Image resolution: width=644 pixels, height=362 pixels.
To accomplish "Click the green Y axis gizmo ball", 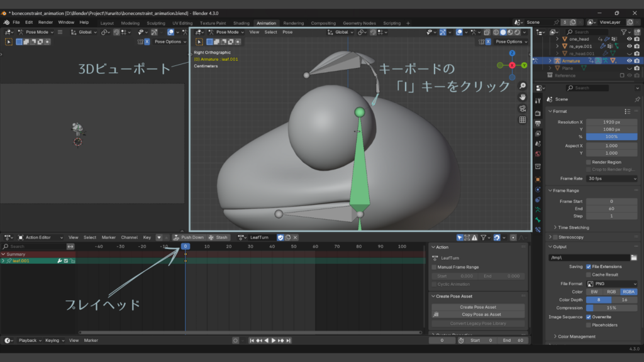I will click(524, 65).
